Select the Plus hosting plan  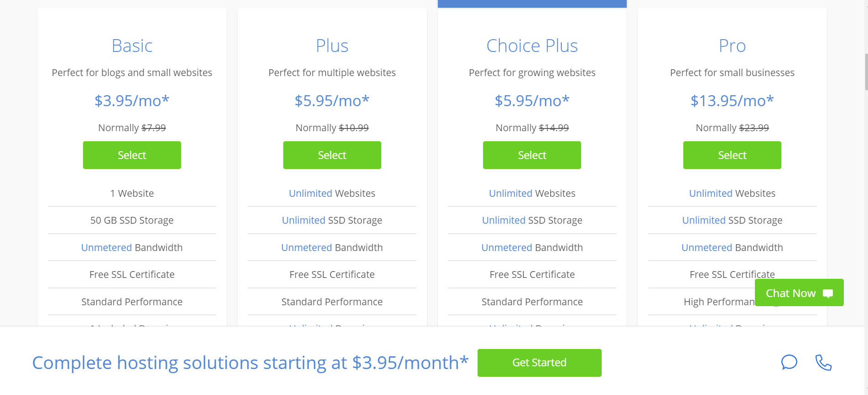tap(332, 155)
